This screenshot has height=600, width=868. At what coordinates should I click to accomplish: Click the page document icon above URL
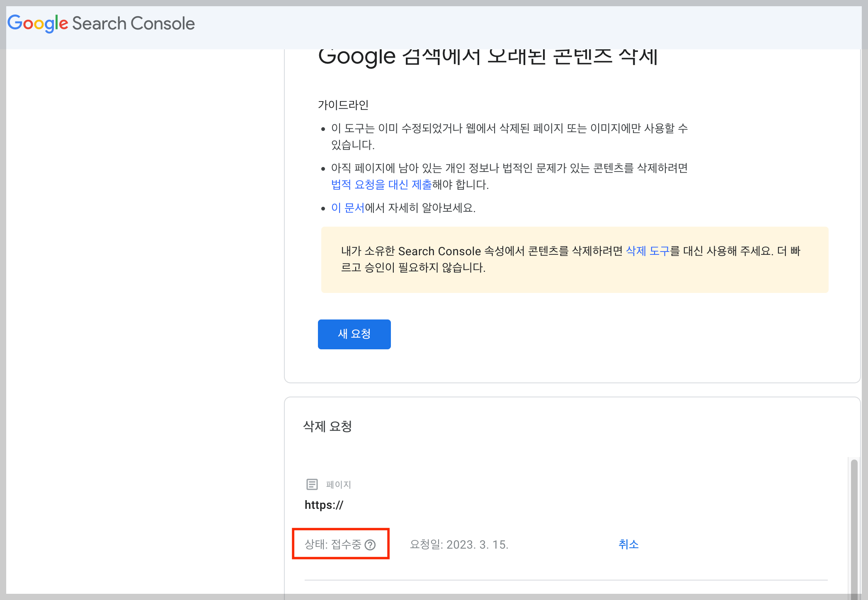coord(312,484)
